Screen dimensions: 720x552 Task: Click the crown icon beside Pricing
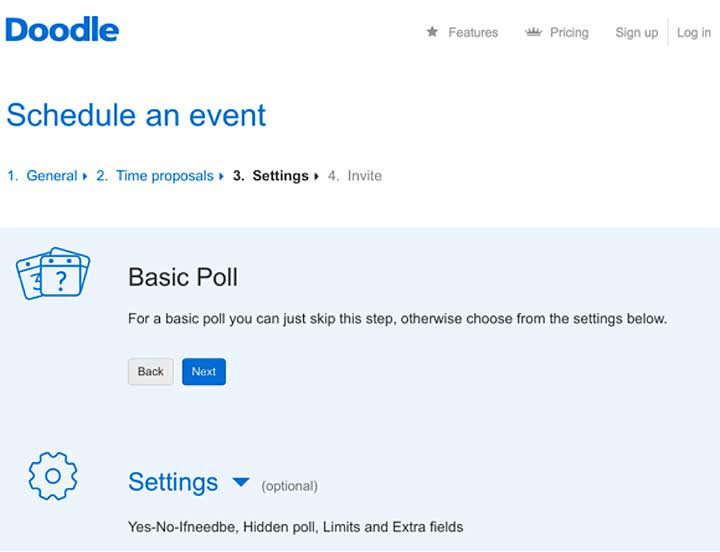534,32
